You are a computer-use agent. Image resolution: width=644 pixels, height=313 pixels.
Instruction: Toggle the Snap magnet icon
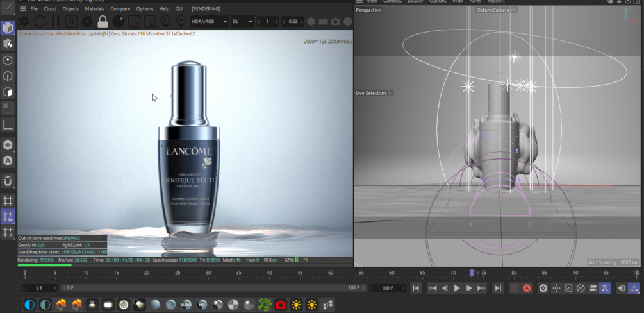[8, 181]
